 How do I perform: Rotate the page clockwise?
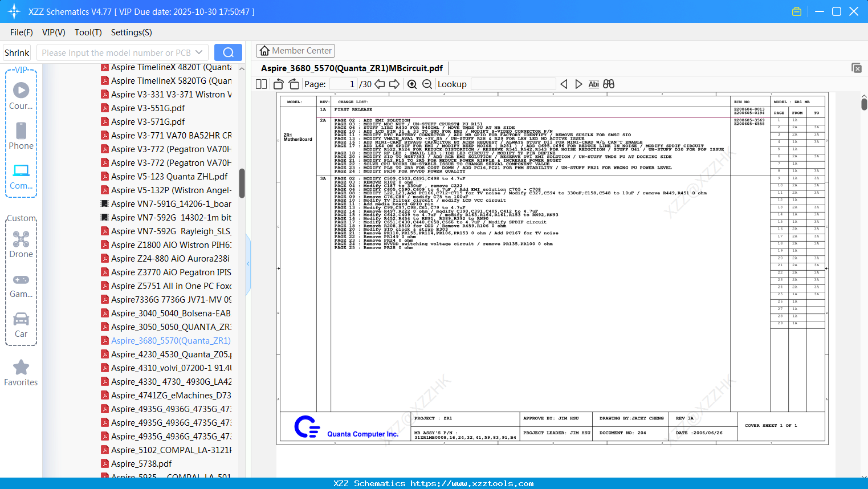pos(294,84)
